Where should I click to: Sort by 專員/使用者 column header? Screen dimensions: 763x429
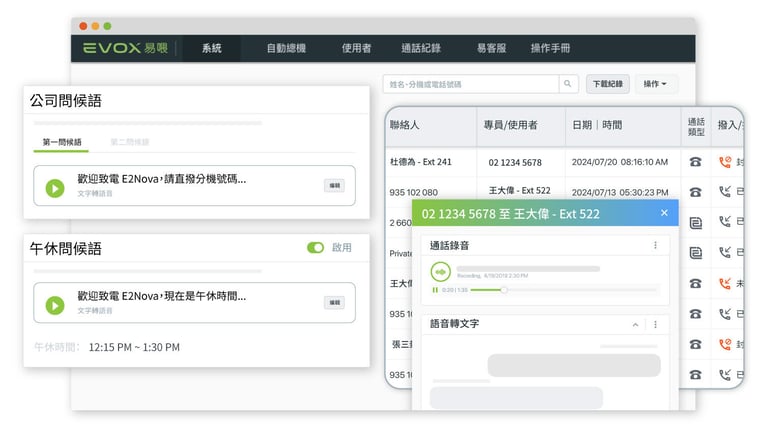click(510, 125)
